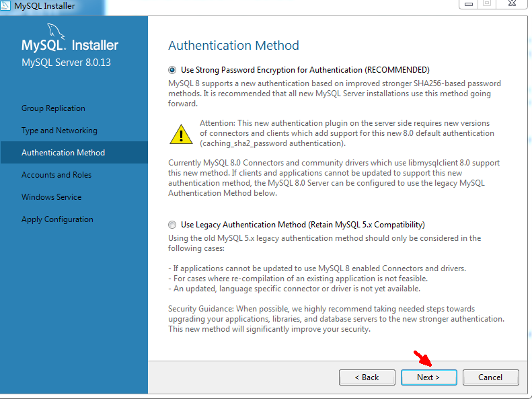Viewport: 532px width, 399px height.
Task: Click 'Use Legacy Authentication Method' label text
Action: pyautogui.click(x=303, y=225)
